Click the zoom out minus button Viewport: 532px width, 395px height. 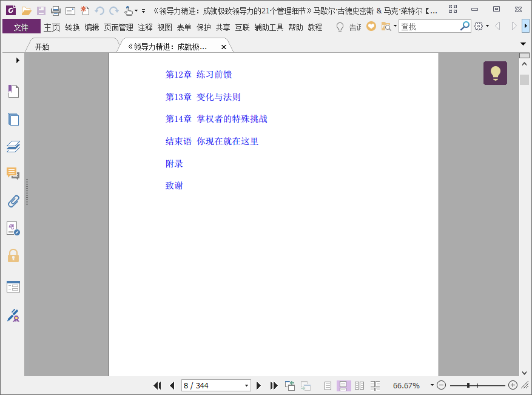[x=441, y=385]
